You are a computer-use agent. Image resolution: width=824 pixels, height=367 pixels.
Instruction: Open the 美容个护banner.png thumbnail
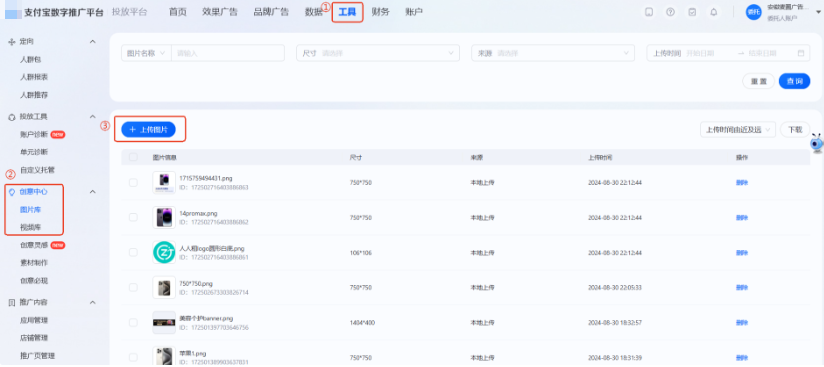[164, 322]
